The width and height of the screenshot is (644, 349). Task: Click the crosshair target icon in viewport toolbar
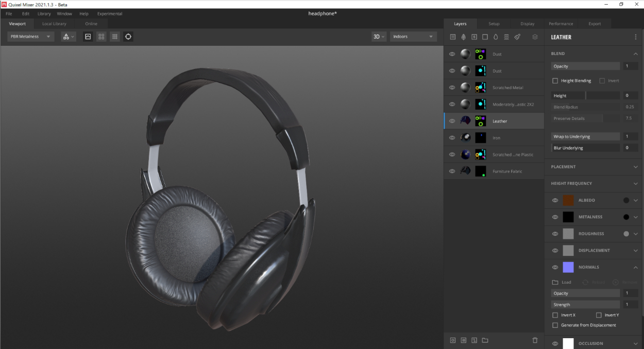[128, 37]
